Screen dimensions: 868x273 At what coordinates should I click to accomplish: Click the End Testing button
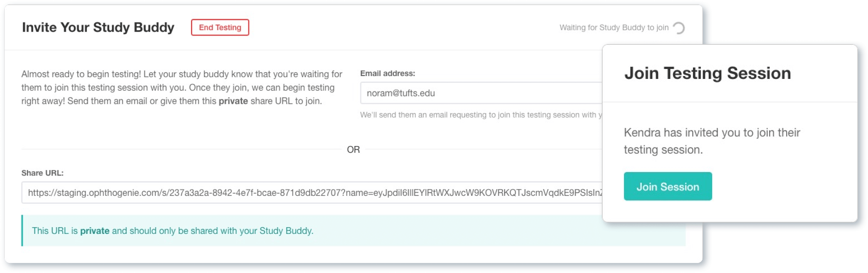(220, 27)
